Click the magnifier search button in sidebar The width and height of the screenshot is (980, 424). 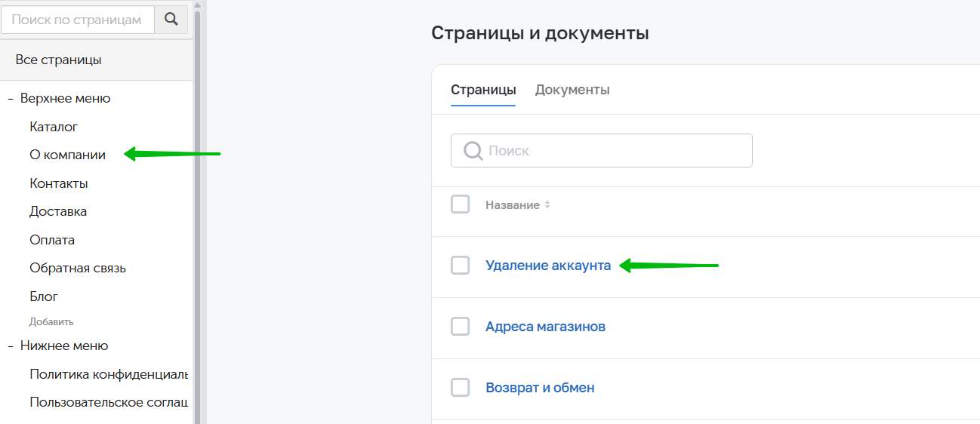171,20
